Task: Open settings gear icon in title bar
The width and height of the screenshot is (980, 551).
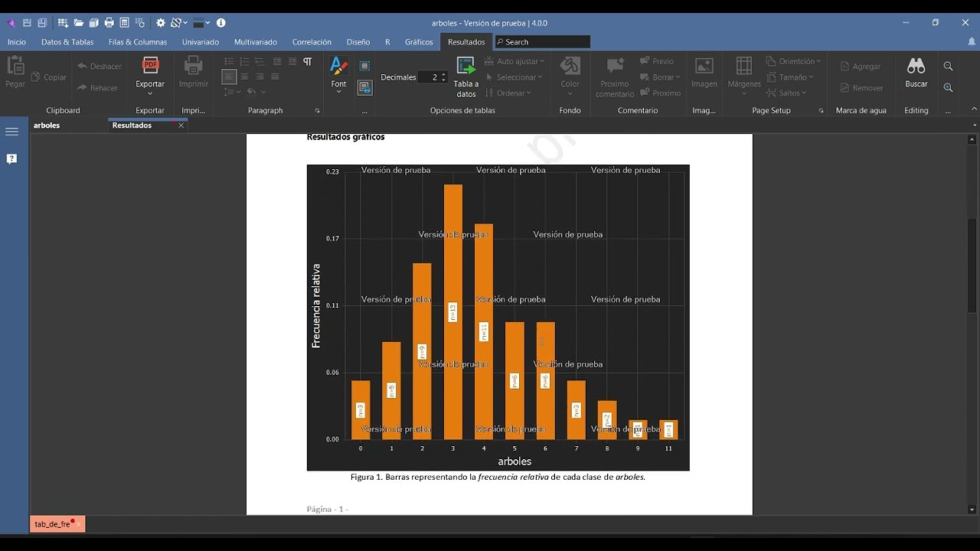Action: (x=161, y=23)
